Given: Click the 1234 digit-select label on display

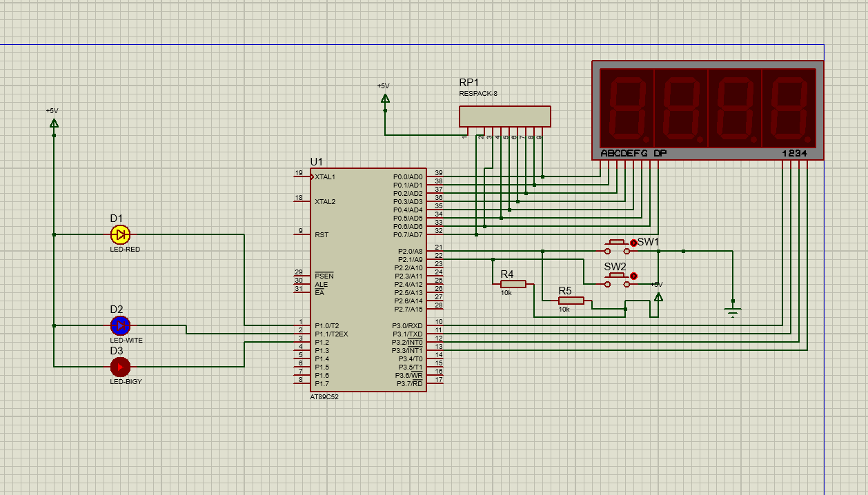Looking at the screenshot, I should (x=795, y=153).
